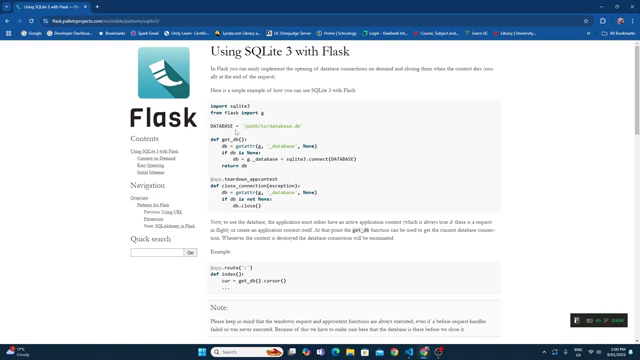640x360 pixels.
Task: Open the Home | Schoology bookmark
Action: (336, 33)
